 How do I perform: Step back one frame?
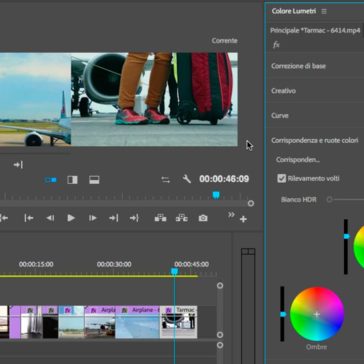pos(50,218)
